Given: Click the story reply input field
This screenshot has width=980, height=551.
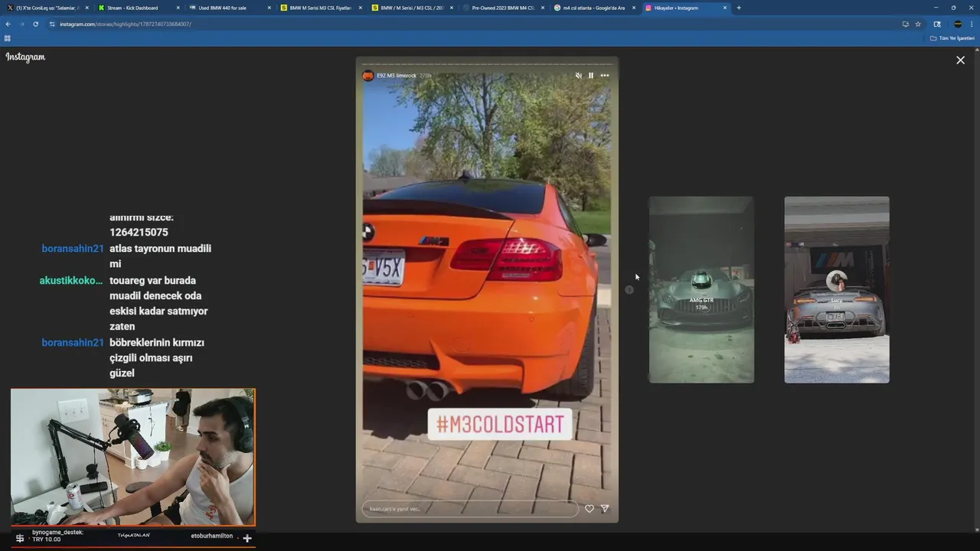Looking at the screenshot, I should point(470,509).
